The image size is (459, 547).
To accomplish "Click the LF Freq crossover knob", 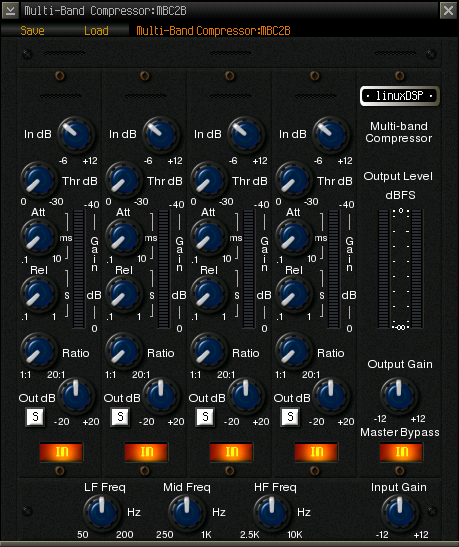I will [x=102, y=512].
